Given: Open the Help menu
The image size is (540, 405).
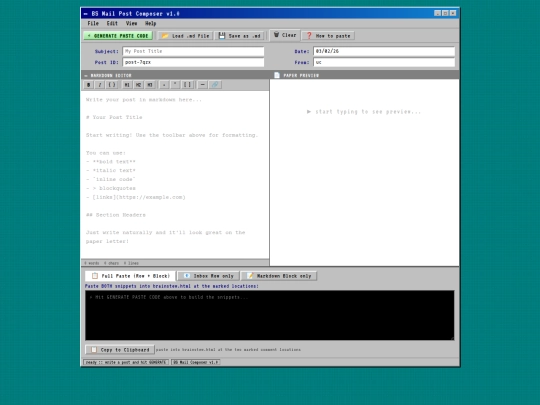Looking at the screenshot, I should click(150, 23).
